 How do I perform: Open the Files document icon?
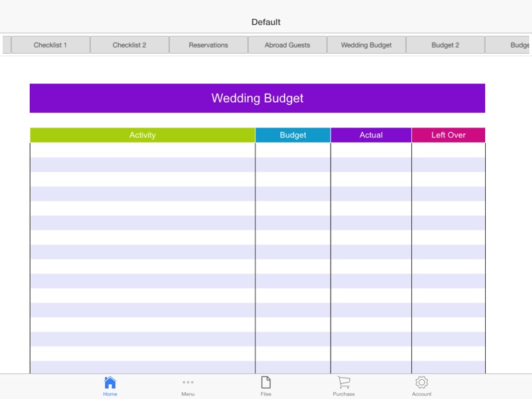click(266, 383)
